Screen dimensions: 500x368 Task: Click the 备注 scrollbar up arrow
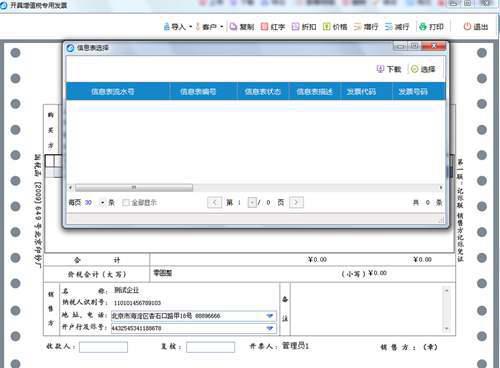446,290
